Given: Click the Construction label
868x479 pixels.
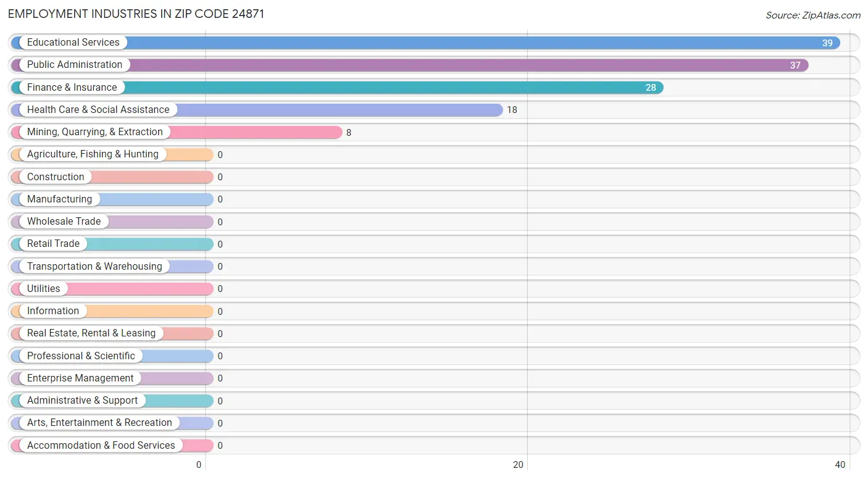Looking at the screenshot, I should [x=56, y=177].
